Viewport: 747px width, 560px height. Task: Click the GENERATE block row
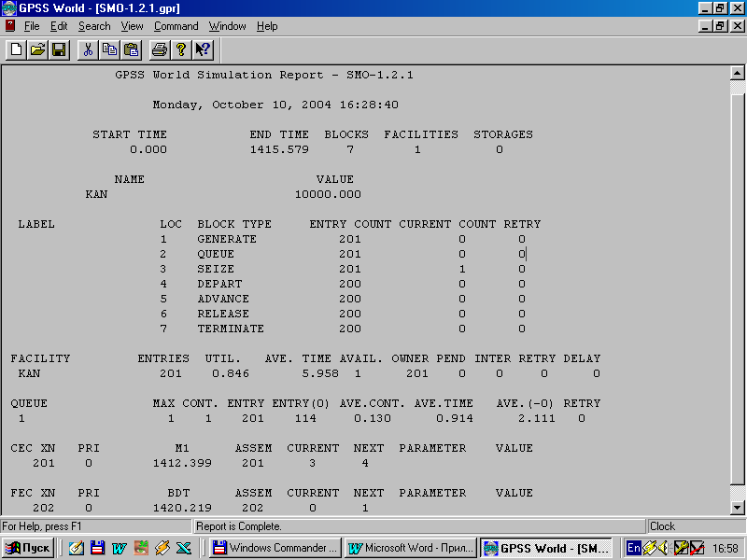tap(343, 239)
